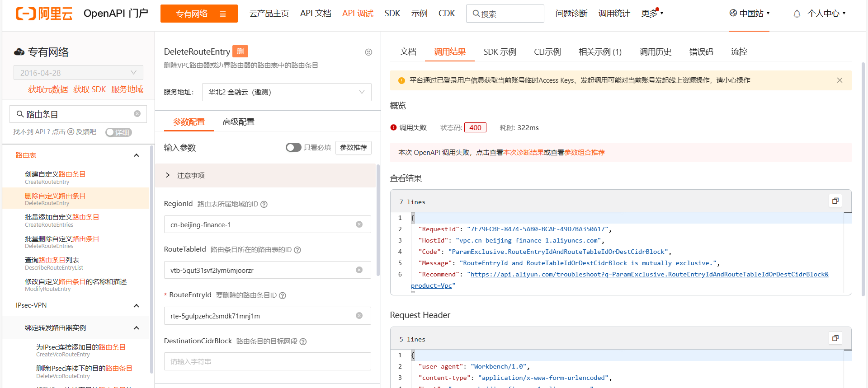Open the 中国站 site dropdown
The width and height of the screenshot is (868, 388).
750,14
